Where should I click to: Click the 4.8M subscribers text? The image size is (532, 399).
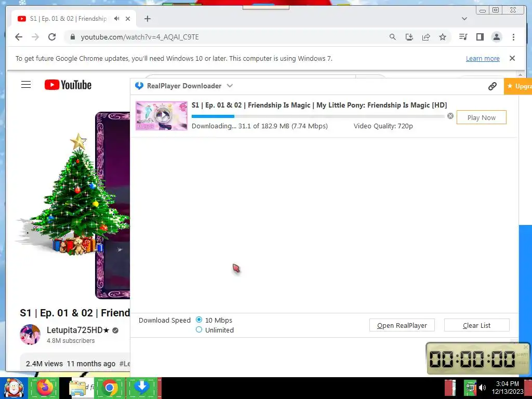(x=71, y=341)
